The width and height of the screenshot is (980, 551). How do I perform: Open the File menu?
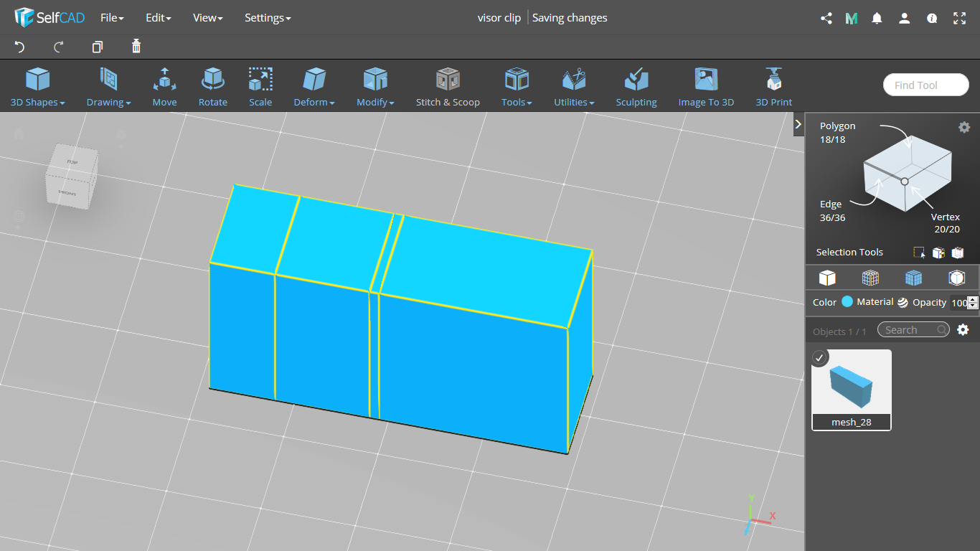point(112,18)
